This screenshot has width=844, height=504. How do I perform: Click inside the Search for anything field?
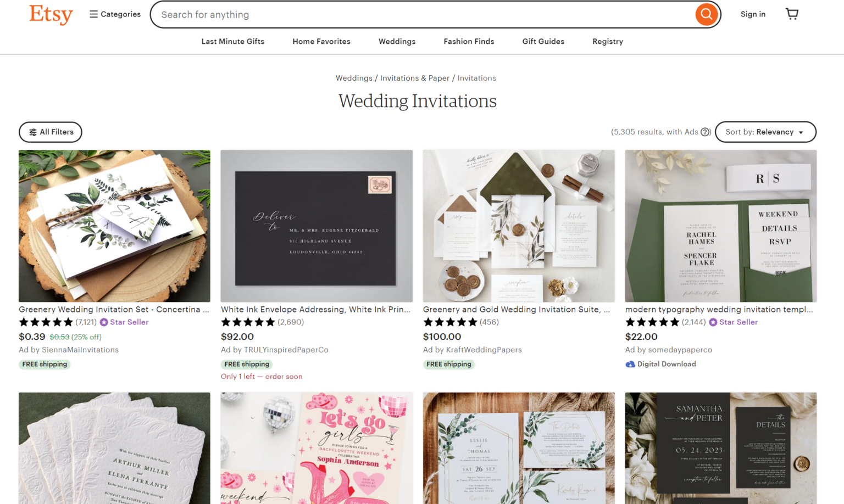(x=385, y=14)
